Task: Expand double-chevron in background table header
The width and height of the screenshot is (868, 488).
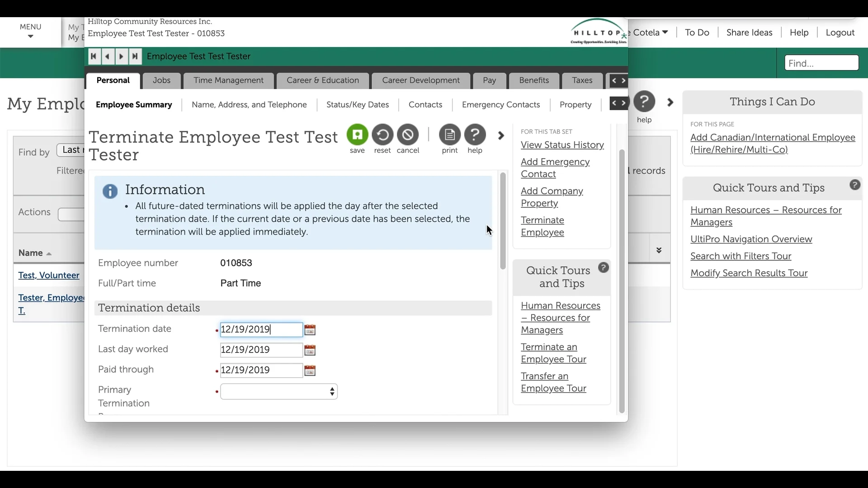Action: pos(659,250)
